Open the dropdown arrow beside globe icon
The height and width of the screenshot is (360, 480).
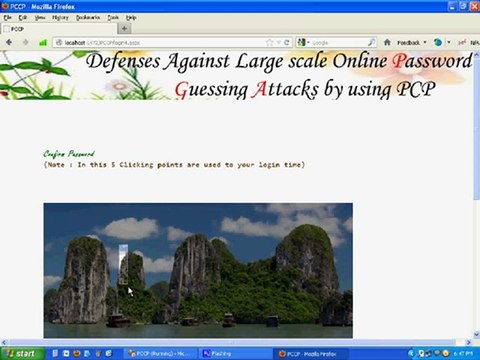pyautogui.click(x=449, y=42)
